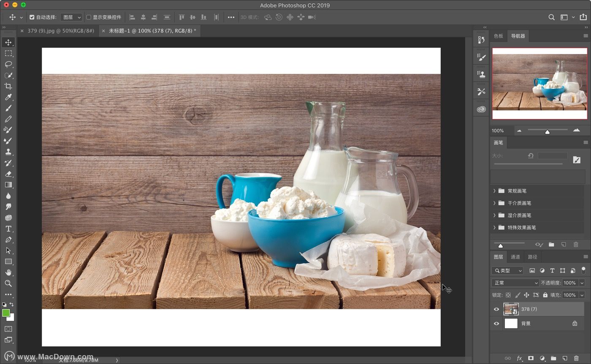591x364 pixels.
Task: Click the Navigator zoom slider handle
Action: pos(547,132)
